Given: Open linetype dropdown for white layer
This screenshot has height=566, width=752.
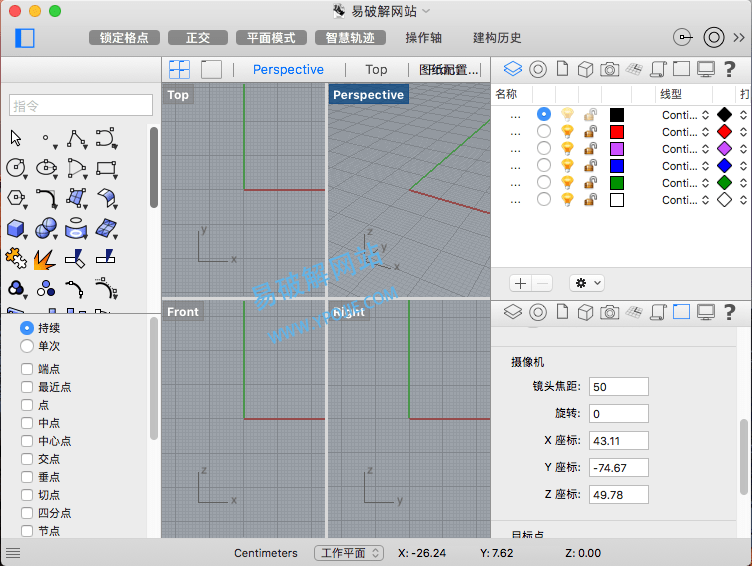Looking at the screenshot, I should [x=686, y=200].
